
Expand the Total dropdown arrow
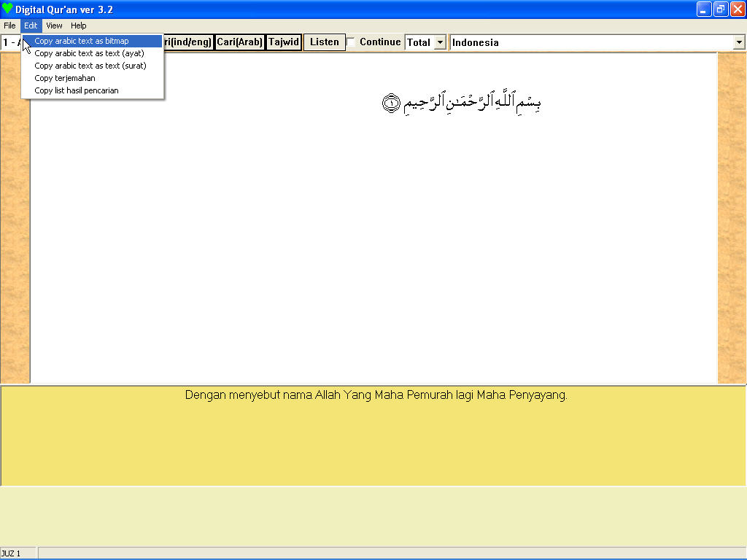440,42
